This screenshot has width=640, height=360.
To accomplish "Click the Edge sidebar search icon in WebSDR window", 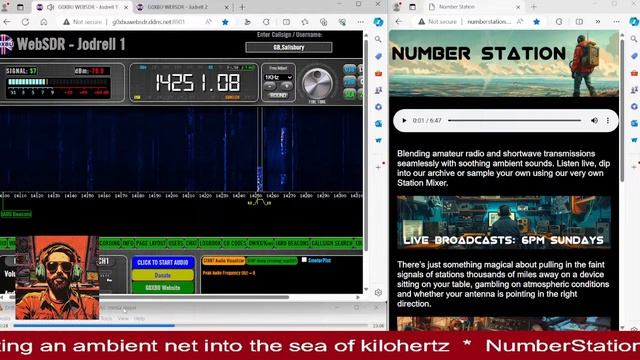I will pyautogui.click(x=378, y=39).
